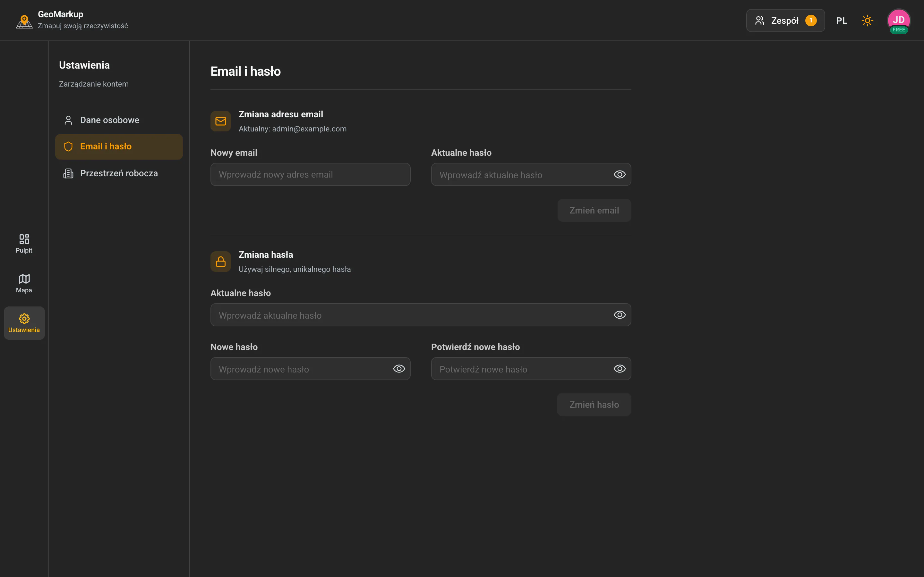Switch to Przestrzeń robocza settings section

tap(119, 173)
